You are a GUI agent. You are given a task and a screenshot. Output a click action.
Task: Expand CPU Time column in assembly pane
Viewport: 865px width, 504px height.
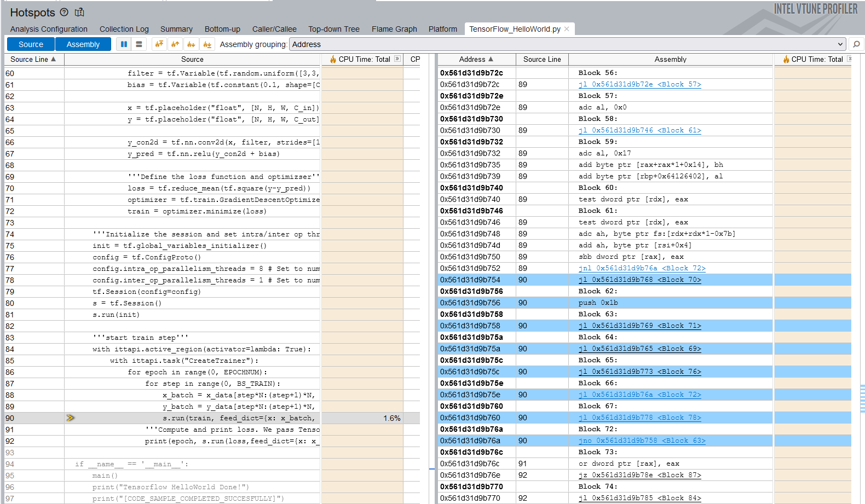click(x=850, y=59)
